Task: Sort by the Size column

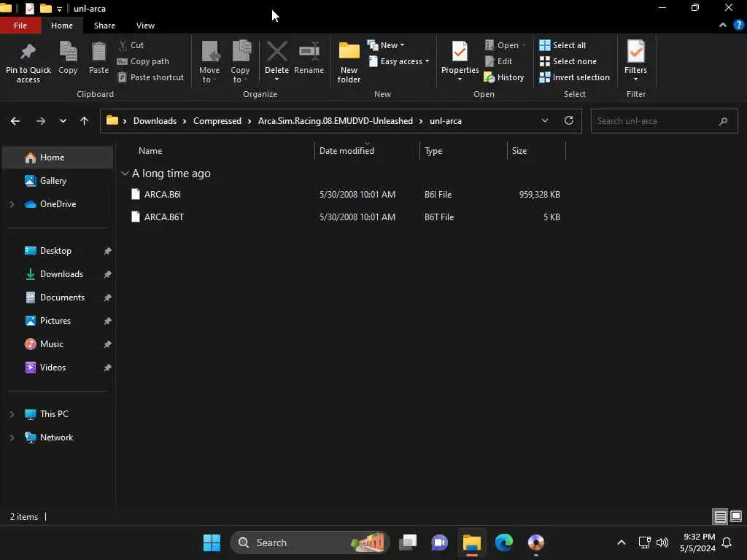Action: 519,151
